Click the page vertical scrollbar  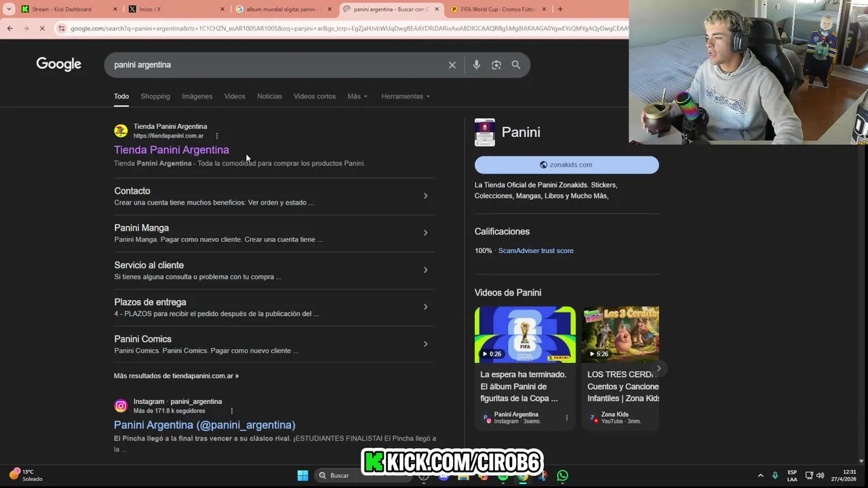pyautogui.click(x=863, y=251)
